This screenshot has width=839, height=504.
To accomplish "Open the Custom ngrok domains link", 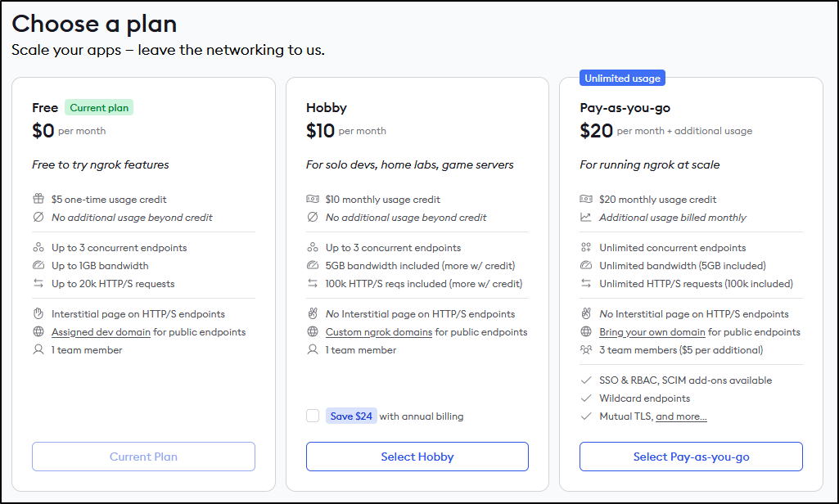I will [x=379, y=332].
